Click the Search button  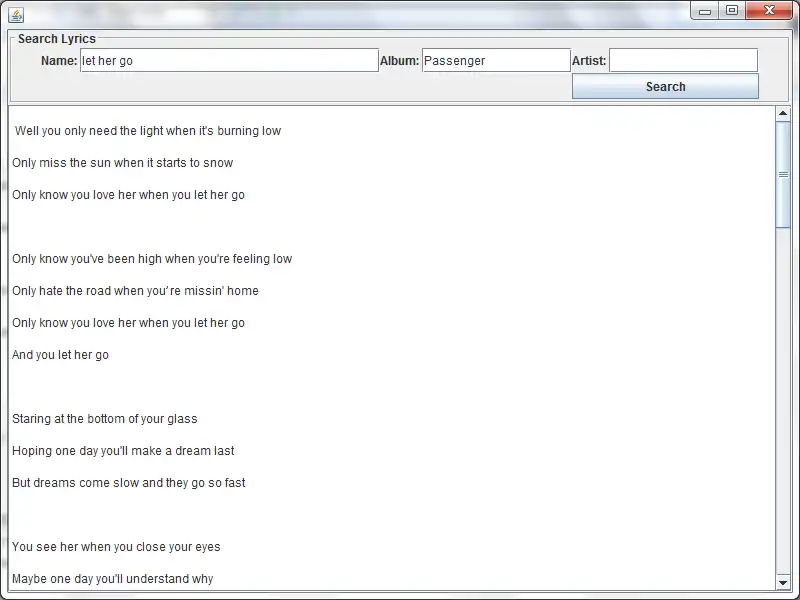tap(665, 86)
